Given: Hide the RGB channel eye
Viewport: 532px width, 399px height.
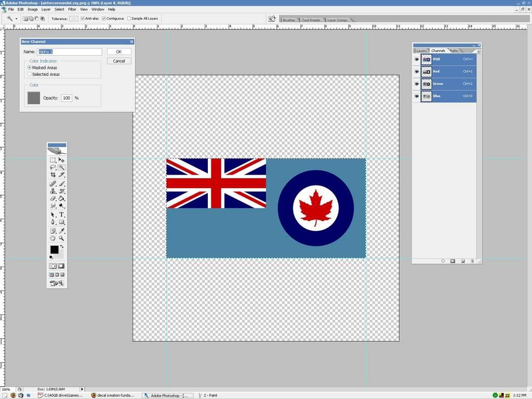Looking at the screenshot, I should tap(417, 59).
